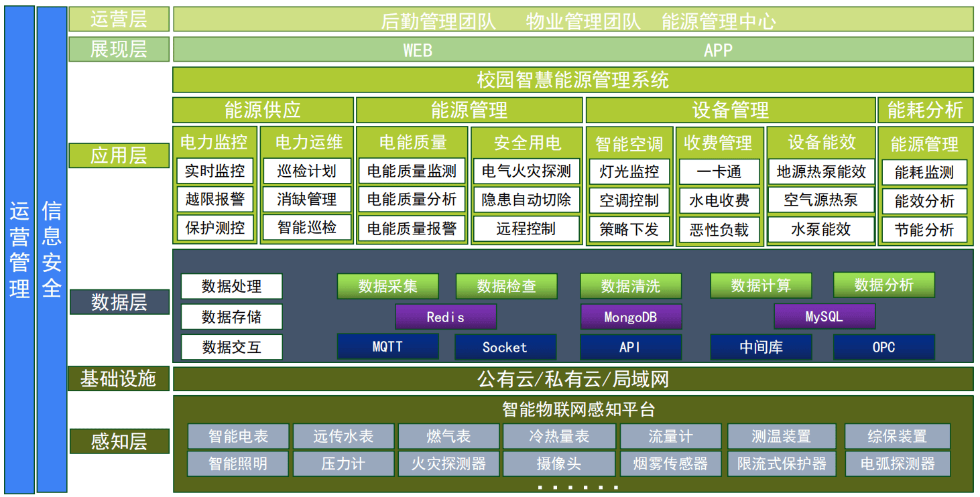Screen dimensions: 980x497
Task: Select the 消缺管理 box
Action: (307, 199)
